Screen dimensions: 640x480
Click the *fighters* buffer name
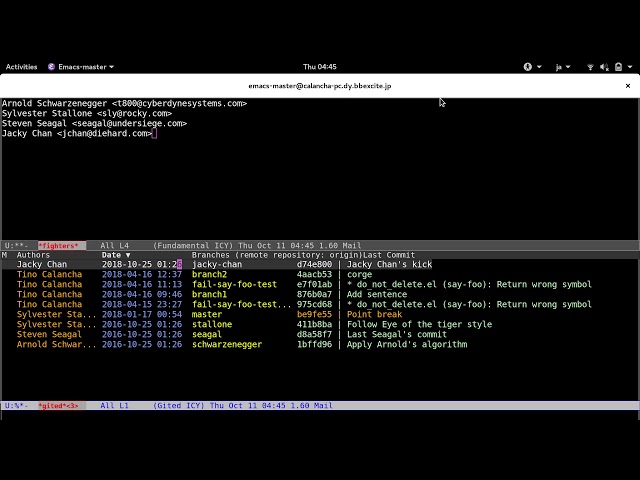tap(58, 246)
